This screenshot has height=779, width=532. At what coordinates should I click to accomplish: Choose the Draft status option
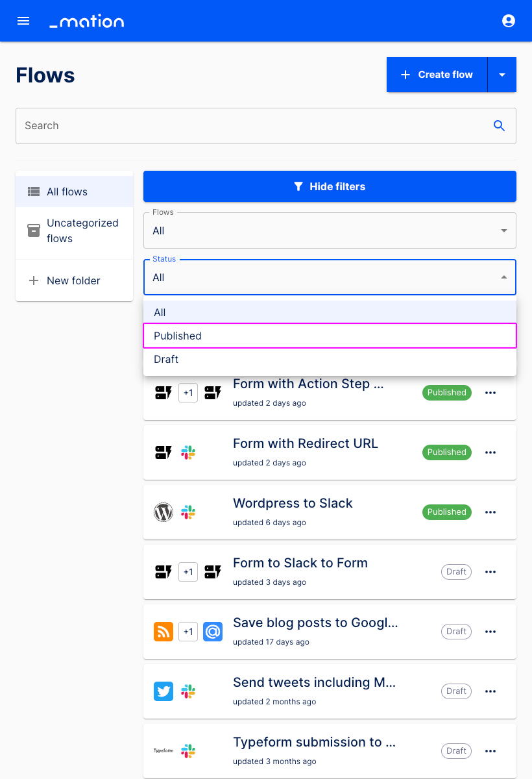coord(330,359)
